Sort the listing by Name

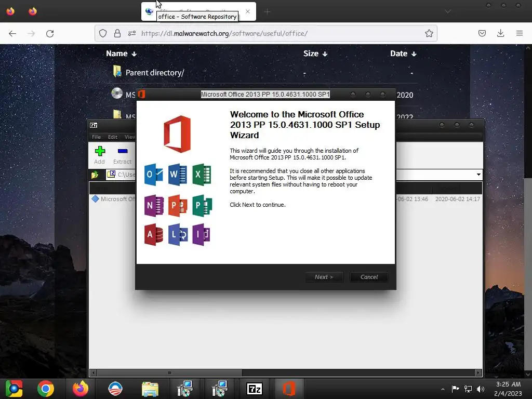tap(121, 54)
